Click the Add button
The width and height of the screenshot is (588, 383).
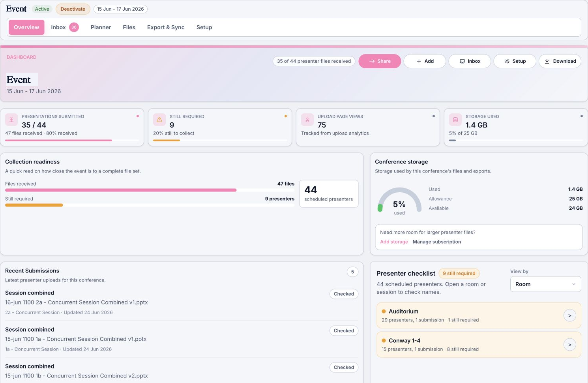click(425, 61)
